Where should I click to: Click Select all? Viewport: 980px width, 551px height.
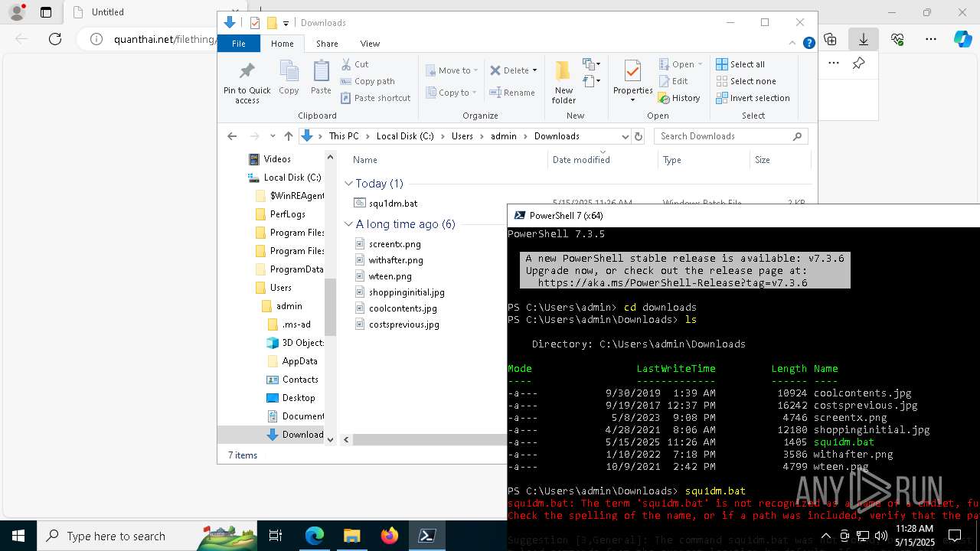tap(740, 64)
